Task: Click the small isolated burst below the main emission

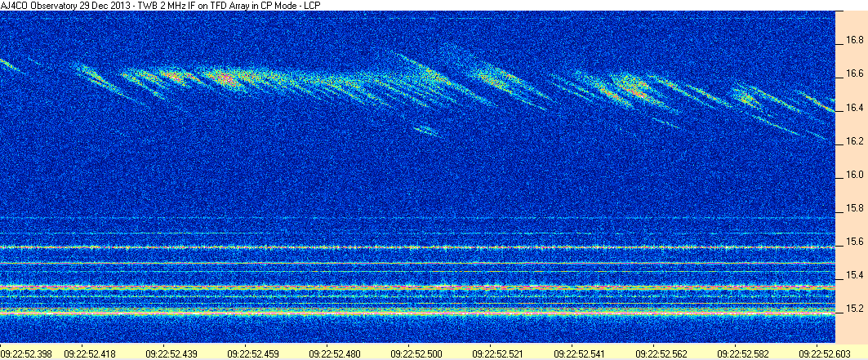Action: [x=427, y=131]
